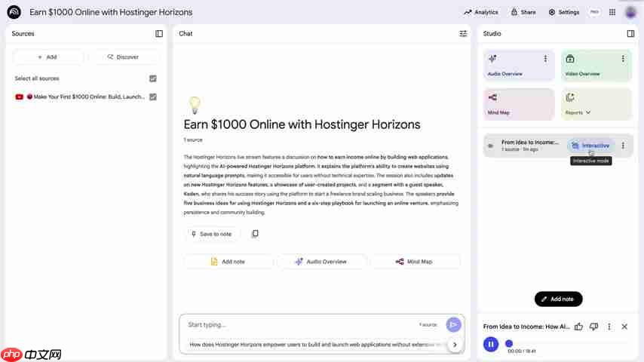Open options for From Idea to Income item
Screen dimensions: 644x362
pyautogui.click(x=623, y=146)
